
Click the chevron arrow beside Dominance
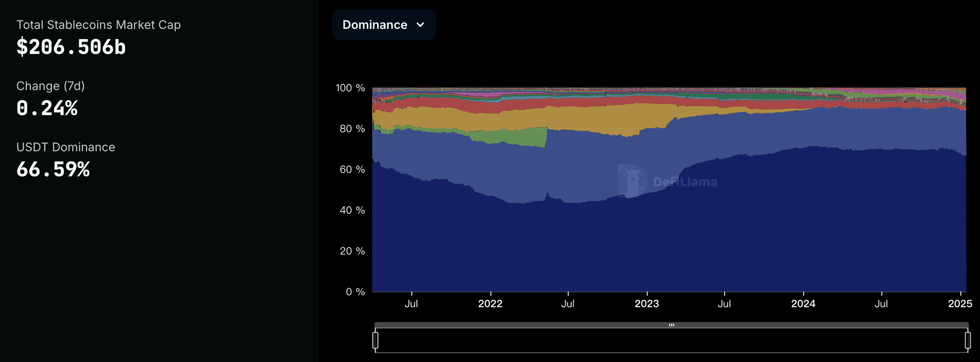click(x=420, y=25)
